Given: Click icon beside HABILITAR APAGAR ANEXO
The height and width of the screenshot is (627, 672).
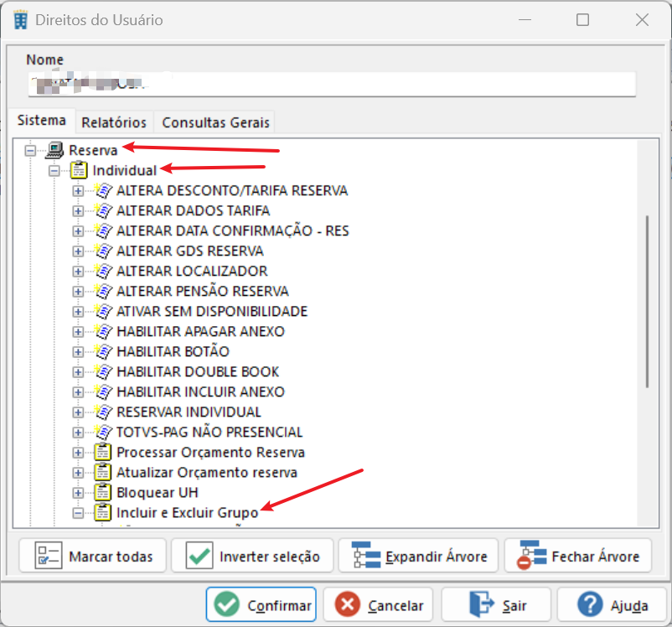Looking at the screenshot, I should tap(103, 331).
